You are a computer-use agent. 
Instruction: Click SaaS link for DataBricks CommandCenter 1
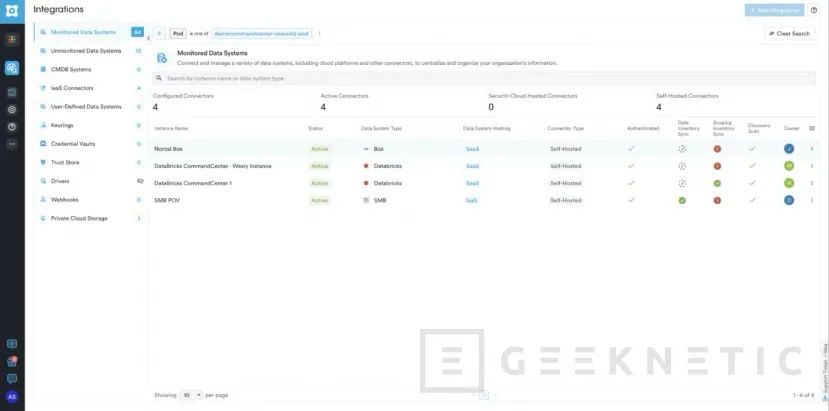point(472,183)
